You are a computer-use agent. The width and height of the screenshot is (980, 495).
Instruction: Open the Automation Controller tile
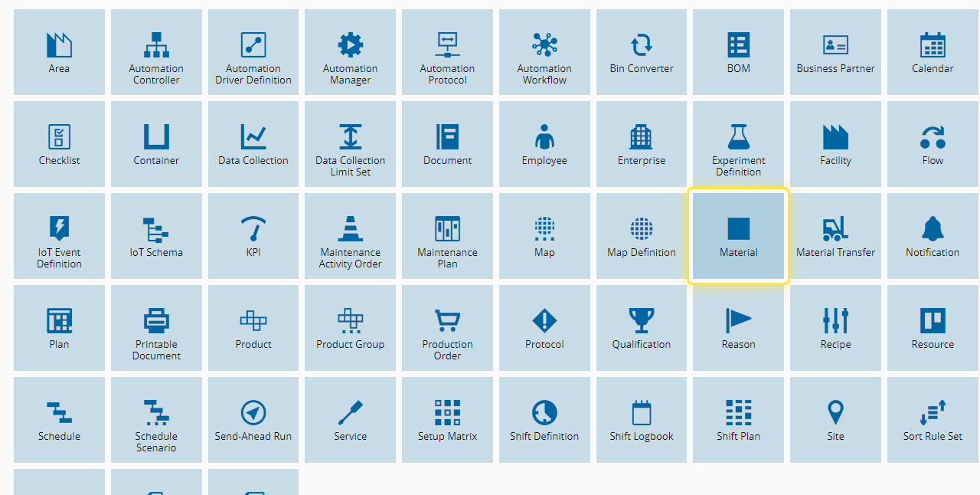tap(156, 52)
